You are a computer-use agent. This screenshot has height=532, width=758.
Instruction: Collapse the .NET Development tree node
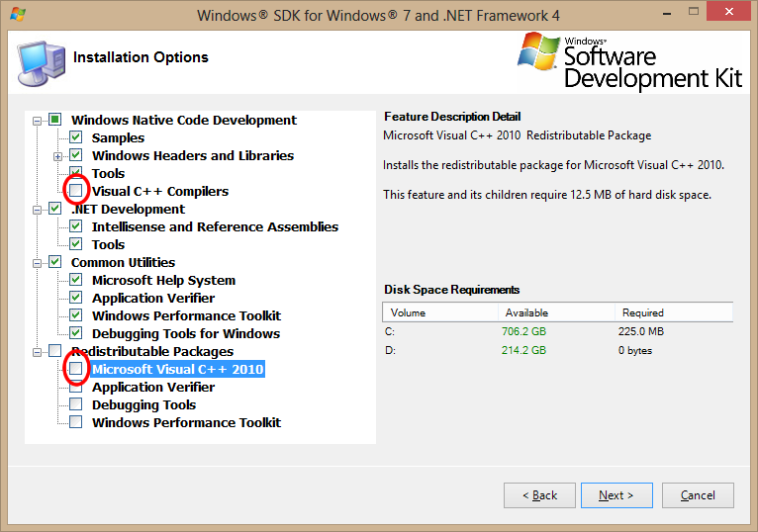coord(37,209)
